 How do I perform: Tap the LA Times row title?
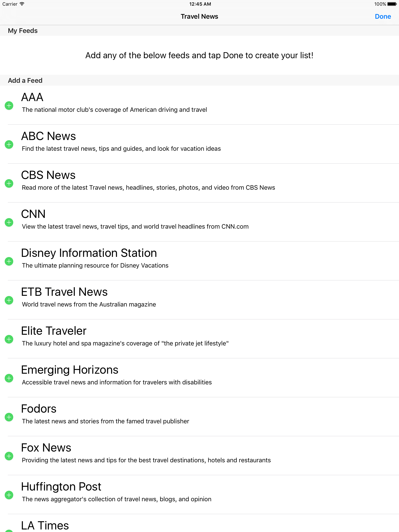click(x=45, y=526)
